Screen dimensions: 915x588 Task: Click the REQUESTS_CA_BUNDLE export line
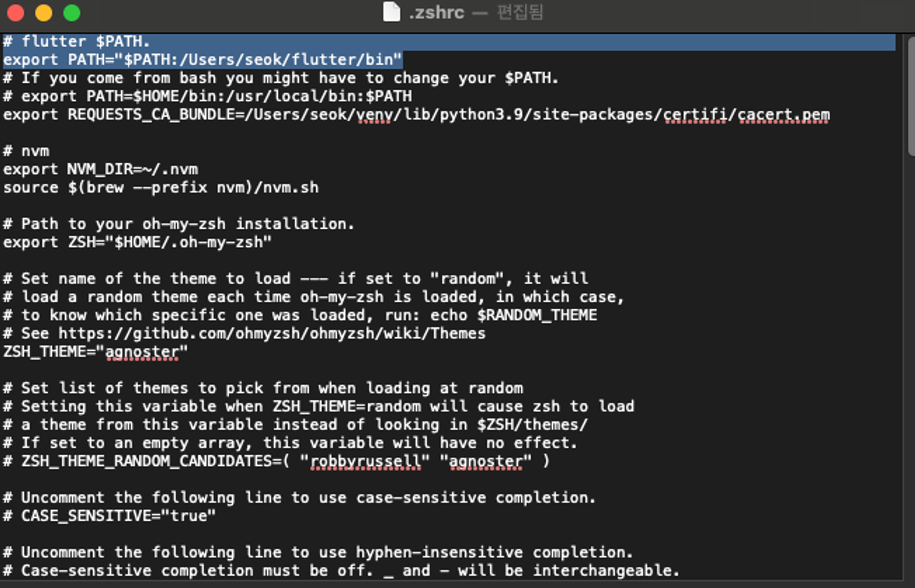coord(416,115)
